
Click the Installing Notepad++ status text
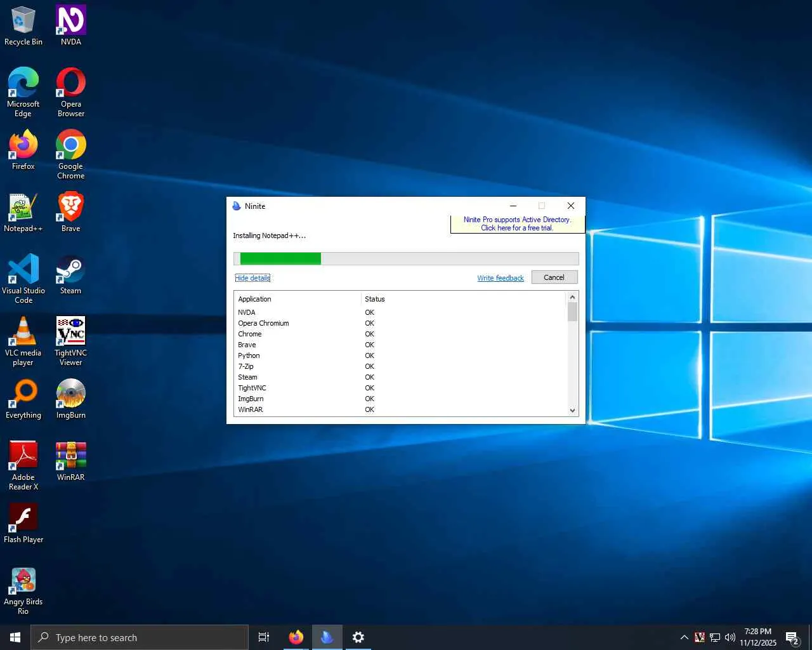pos(269,235)
